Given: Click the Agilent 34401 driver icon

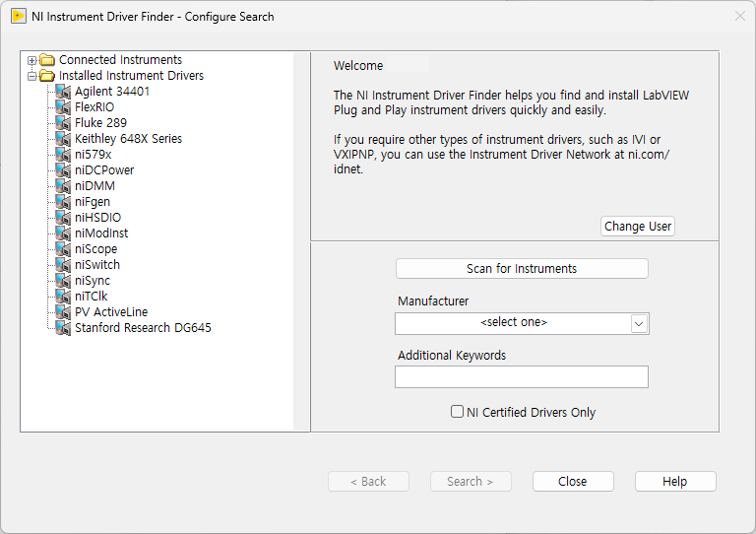Looking at the screenshot, I should click(63, 92).
